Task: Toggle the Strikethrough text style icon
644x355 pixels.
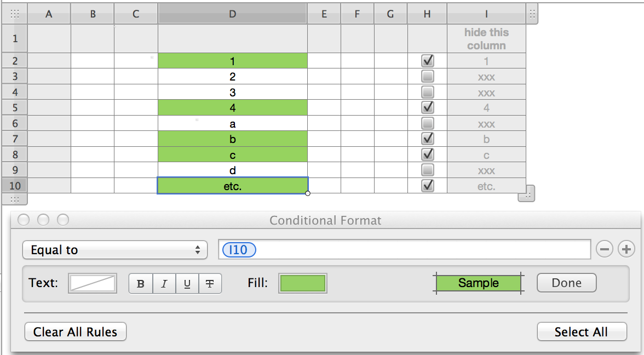Action: [x=210, y=284]
